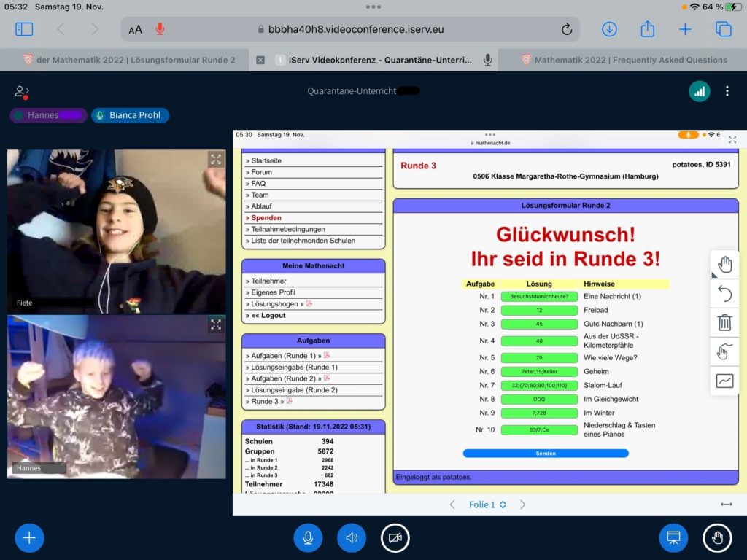Screen dimensions: 747x560
Task: Toggle the palm rejection chart icon
Action: pos(724,381)
